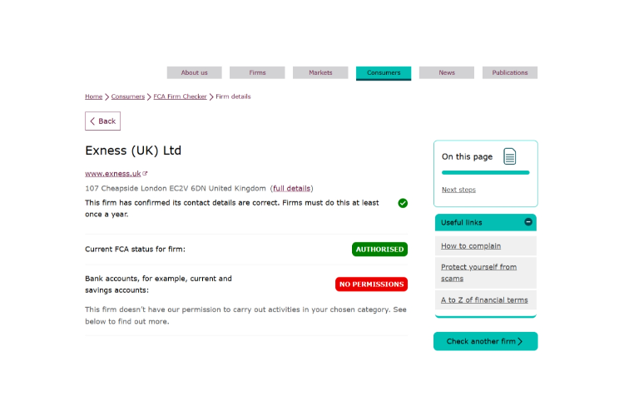Click the document icon in On this page
This screenshot has width=624, height=416.
tap(509, 156)
